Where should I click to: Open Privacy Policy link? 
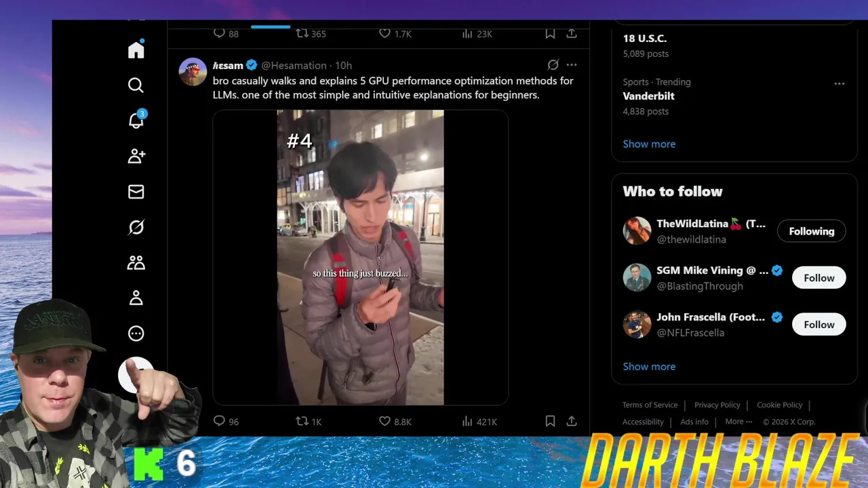point(717,405)
